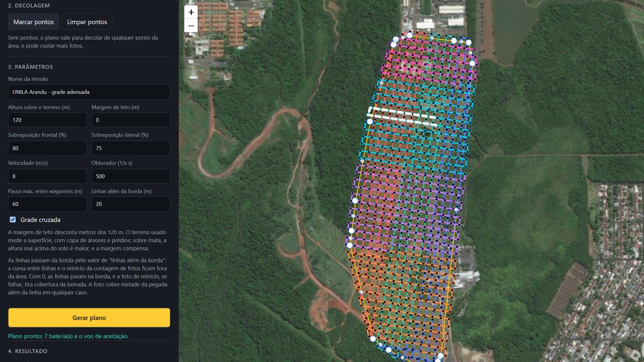Click the Marcar pontos button
644x362 pixels.
pos(33,22)
